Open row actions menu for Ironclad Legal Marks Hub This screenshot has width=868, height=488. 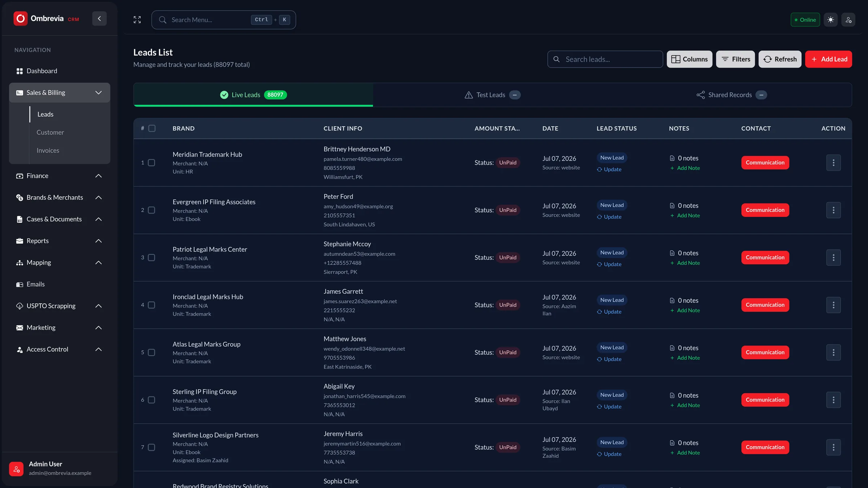pyautogui.click(x=833, y=305)
